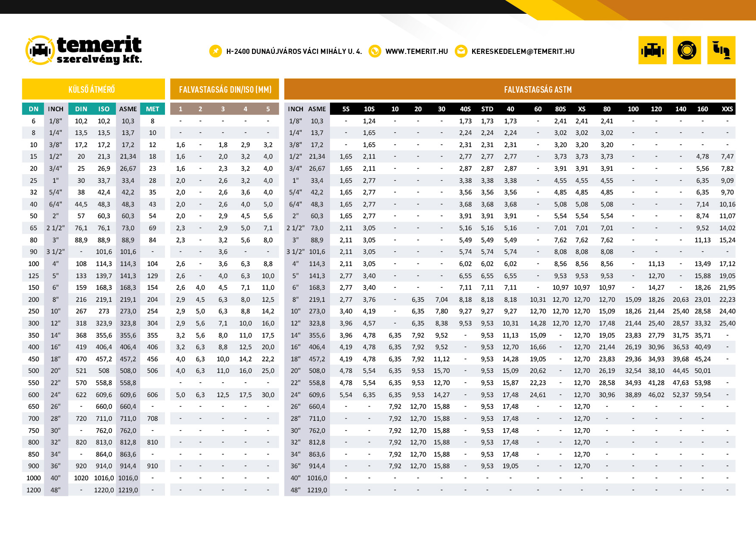Click the 38,89 value in 100 column
Viewport: 756px width, 535px height.
(633, 395)
